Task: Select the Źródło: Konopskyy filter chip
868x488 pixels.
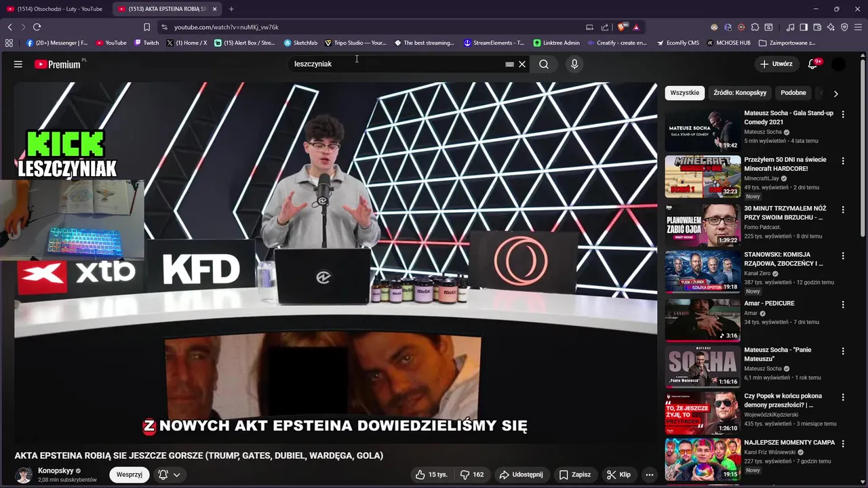Action: tap(740, 93)
